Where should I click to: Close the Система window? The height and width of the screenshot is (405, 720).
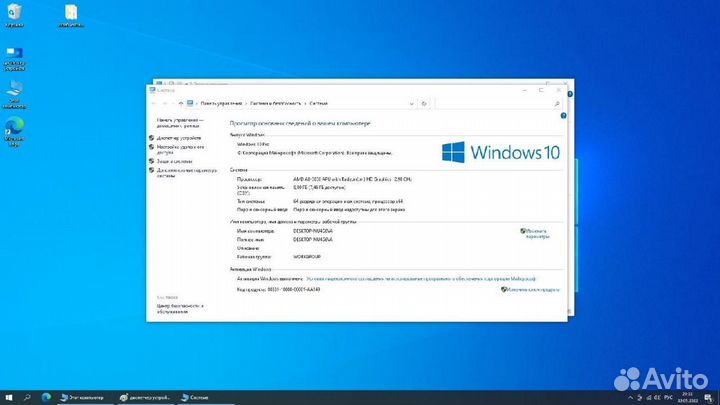coord(558,90)
